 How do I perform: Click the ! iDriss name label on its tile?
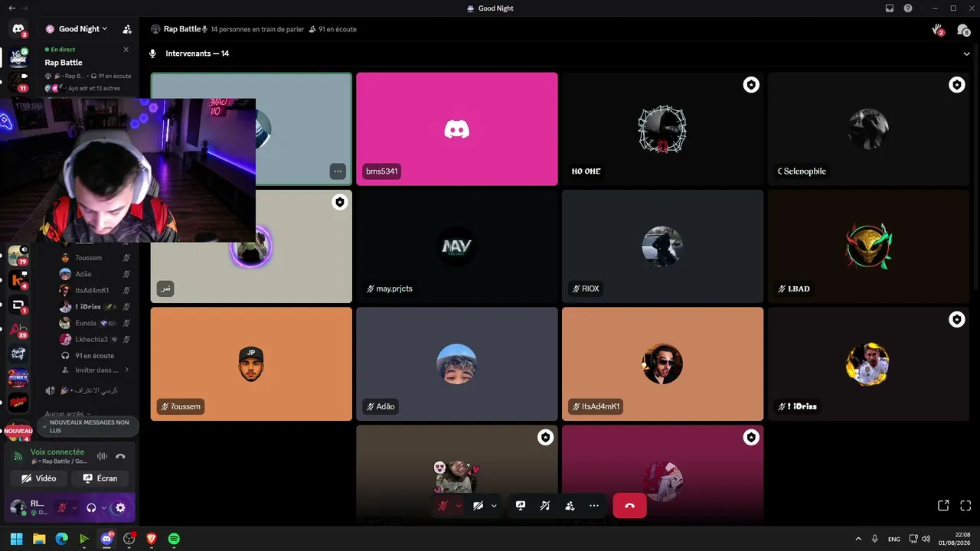[798, 406]
